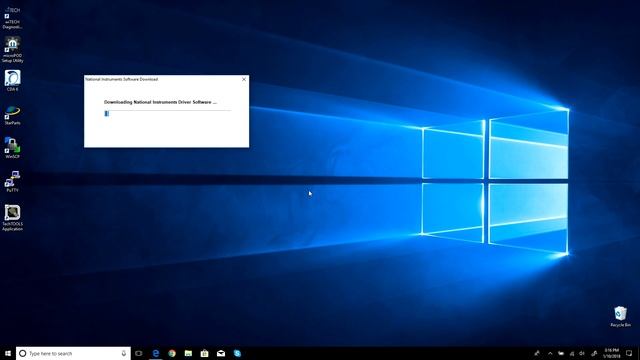Launch the TechTOOLS Application icon

coord(12,218)
